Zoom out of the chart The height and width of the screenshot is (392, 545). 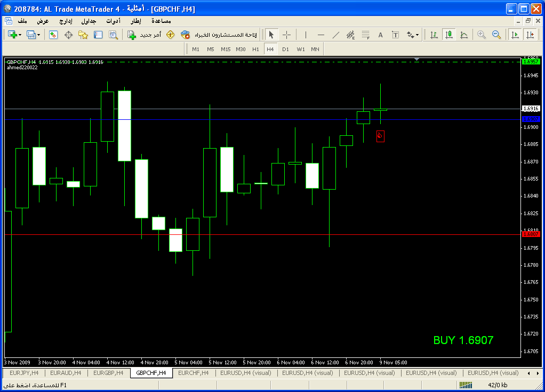tap(496, 35)
